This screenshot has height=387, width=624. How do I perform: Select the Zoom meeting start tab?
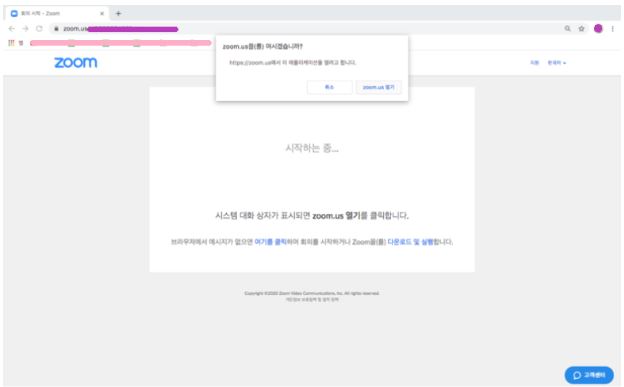pos(58,14)
